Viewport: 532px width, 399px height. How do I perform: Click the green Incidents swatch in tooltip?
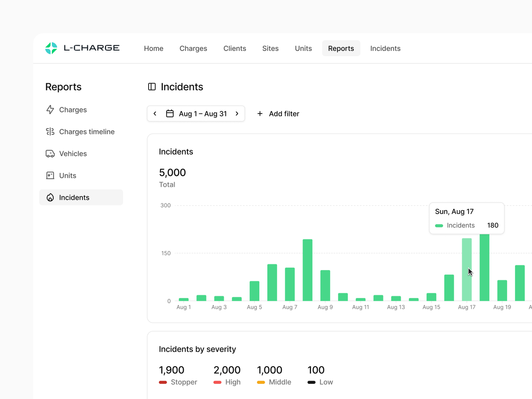coord(439,226)
